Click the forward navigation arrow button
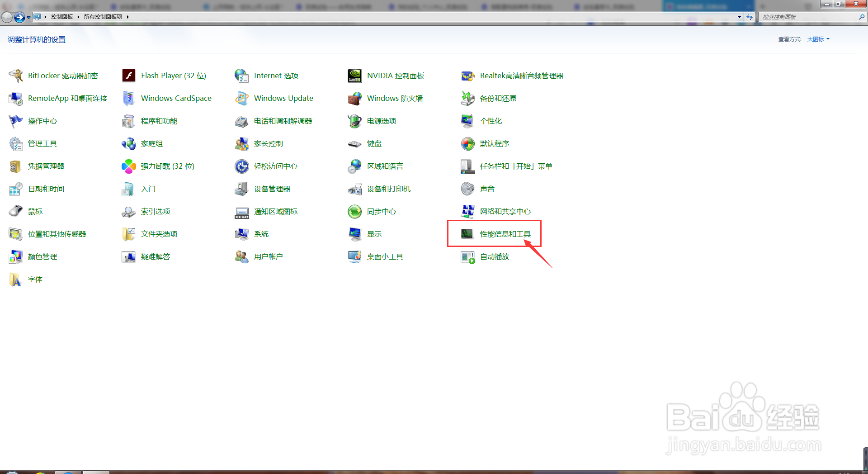This screenshot has height=474, width=868. (x=19, y=17)
